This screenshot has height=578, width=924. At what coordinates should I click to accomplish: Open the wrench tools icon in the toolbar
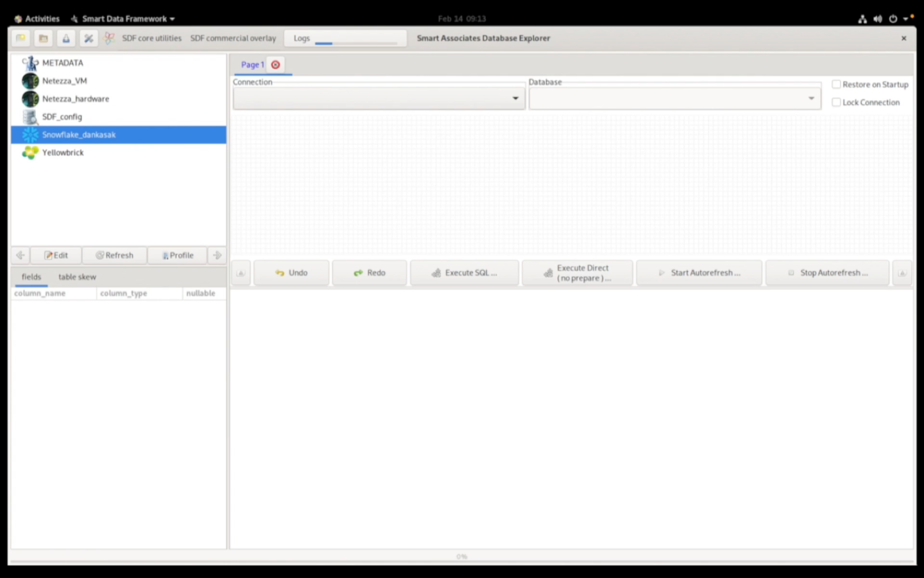pyautogui.click(x=89, y=38)
